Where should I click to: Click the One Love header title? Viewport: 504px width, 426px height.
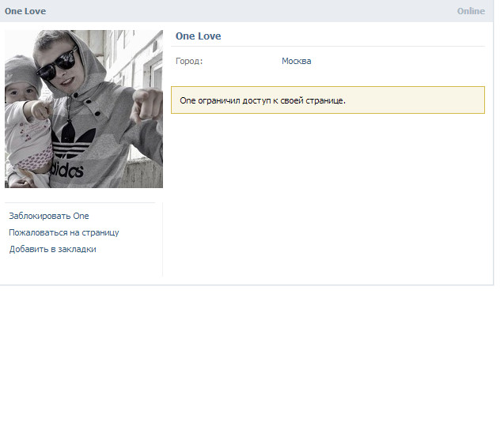[25, 11]
